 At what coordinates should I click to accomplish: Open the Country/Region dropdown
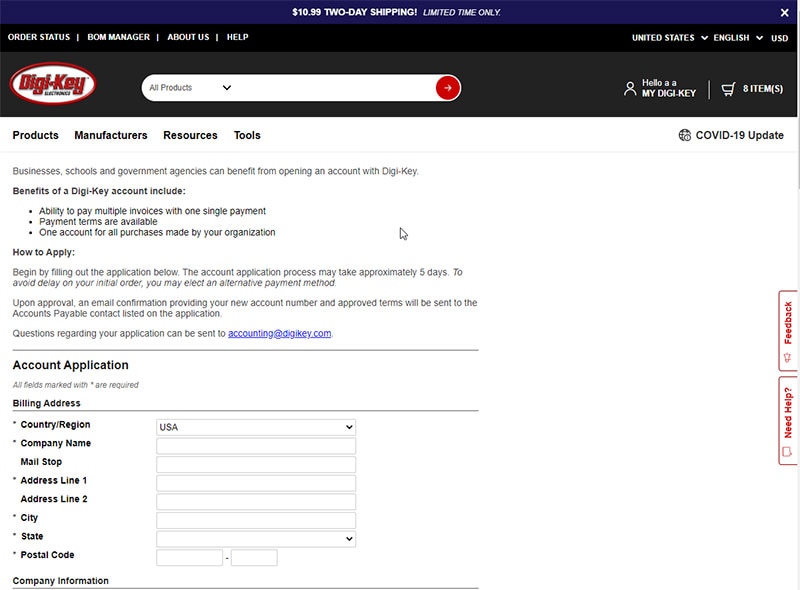(x=256, y=427)
